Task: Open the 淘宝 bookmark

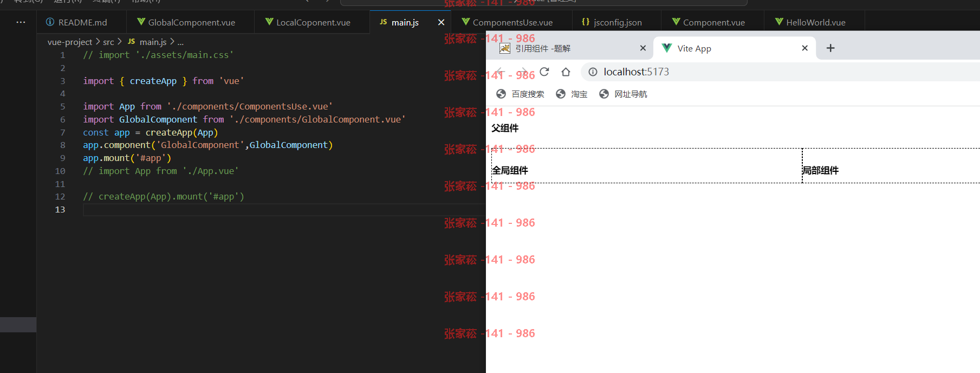Action: click(572, 94)
